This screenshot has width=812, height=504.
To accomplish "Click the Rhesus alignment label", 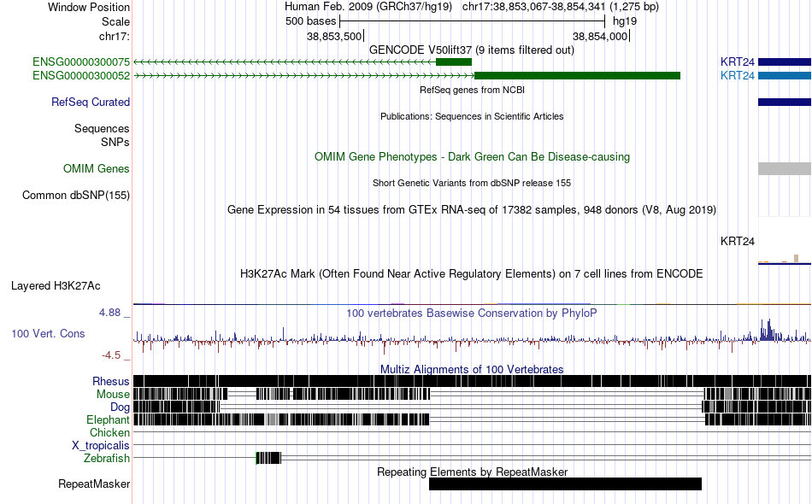I will (111, 381).
